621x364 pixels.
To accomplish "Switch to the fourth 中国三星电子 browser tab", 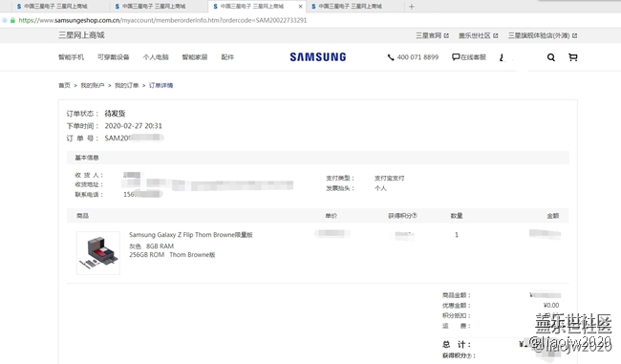I will (x=350, y=7).
